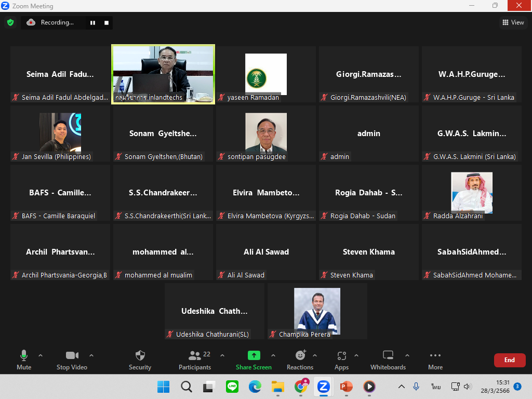The height and width of the screenshot is (399, 532).
Task: Click the red End meeting button
Action: coord(510,360)
